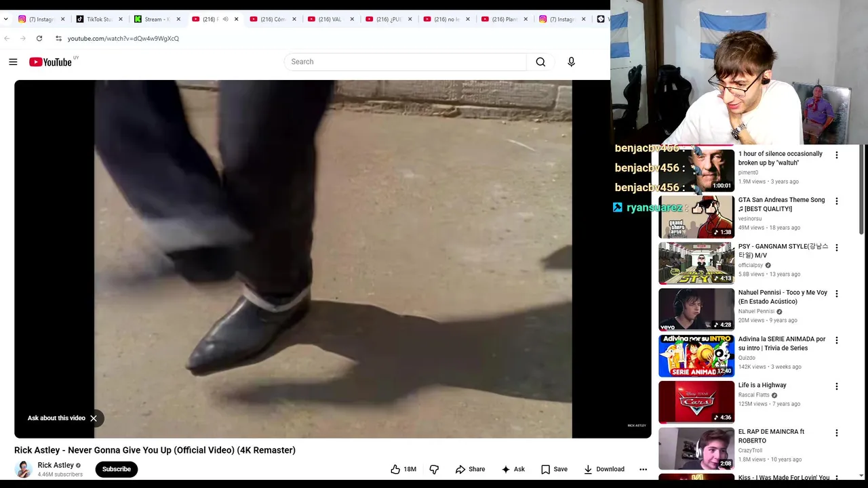This screenshot has height=488, width=868.
Task: Save the video to a playlist
Action: (x=554, y=469)
